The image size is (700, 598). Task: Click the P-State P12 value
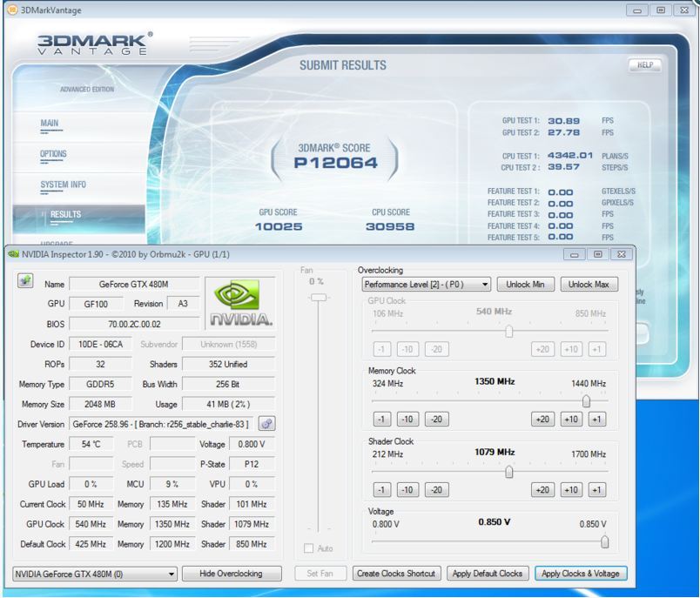[x=252, y=464]
